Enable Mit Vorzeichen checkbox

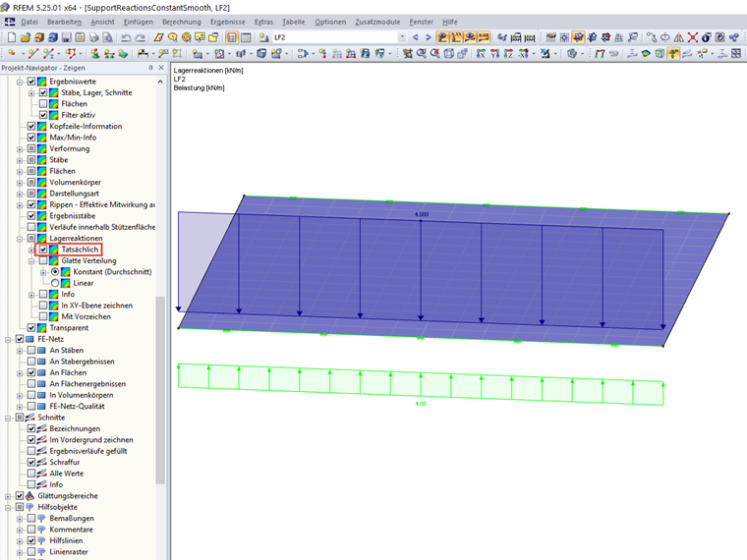tap(43, 316)
